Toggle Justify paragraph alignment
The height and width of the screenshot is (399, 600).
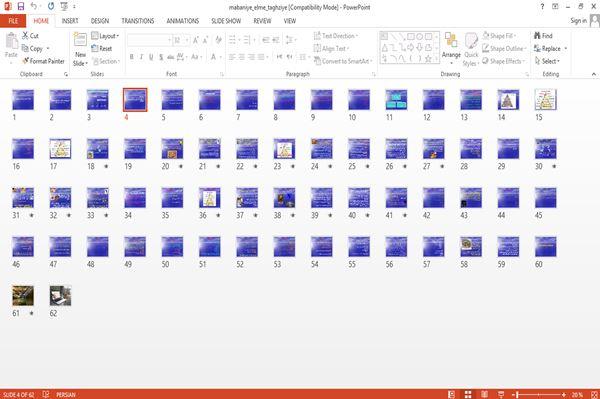pyautogui.click(x=262, y=57)
